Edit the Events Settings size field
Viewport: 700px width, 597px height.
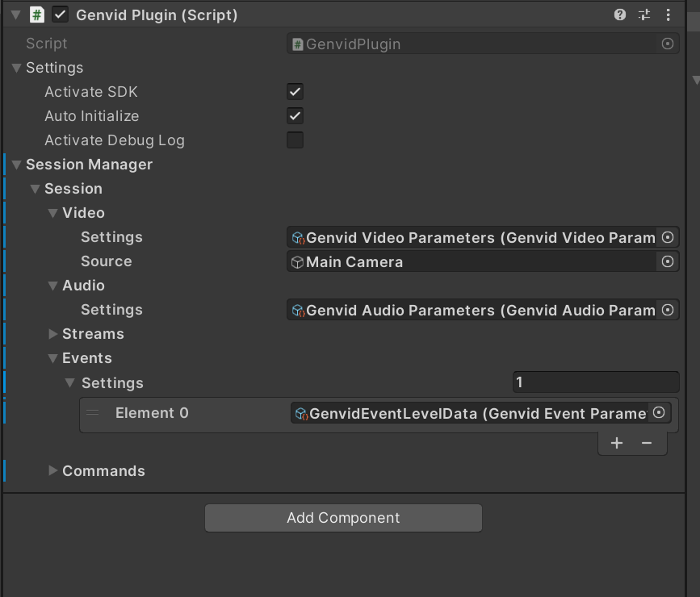point(595,382)
